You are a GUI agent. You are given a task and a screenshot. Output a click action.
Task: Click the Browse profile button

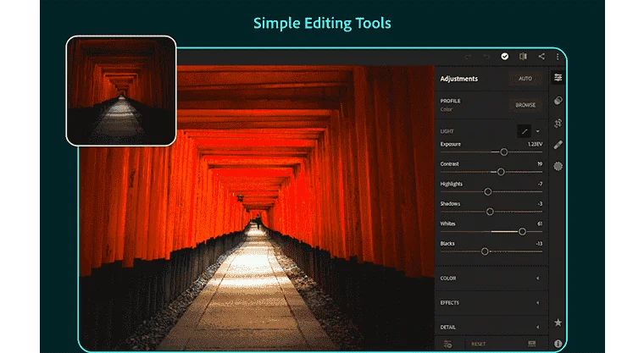coord(525,105)
